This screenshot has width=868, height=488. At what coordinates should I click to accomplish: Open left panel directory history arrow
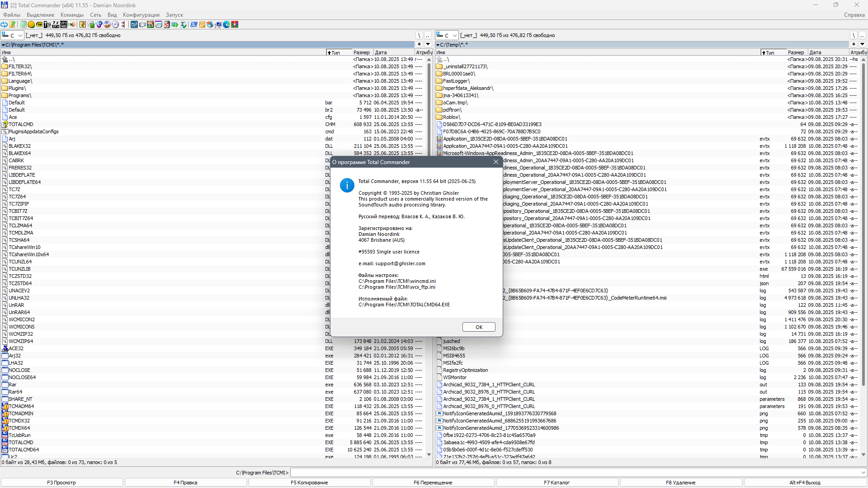tap(428, 44)
